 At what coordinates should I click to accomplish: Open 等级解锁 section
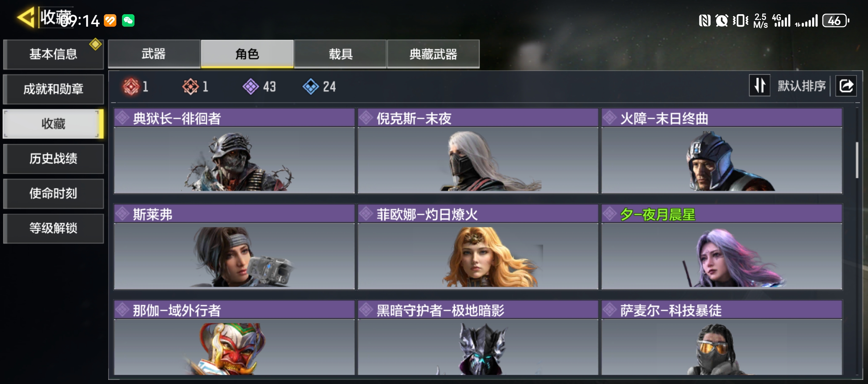(53, 228)
